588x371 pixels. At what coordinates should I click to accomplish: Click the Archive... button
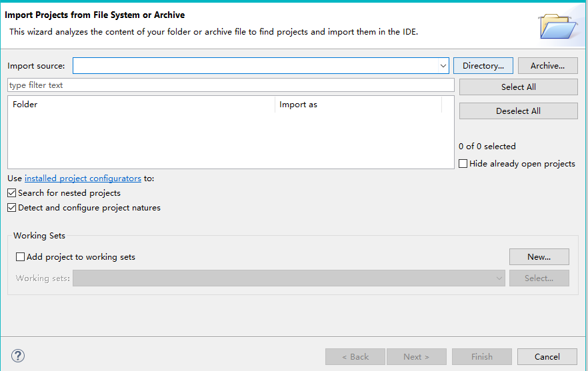click(x=547, y=65)
